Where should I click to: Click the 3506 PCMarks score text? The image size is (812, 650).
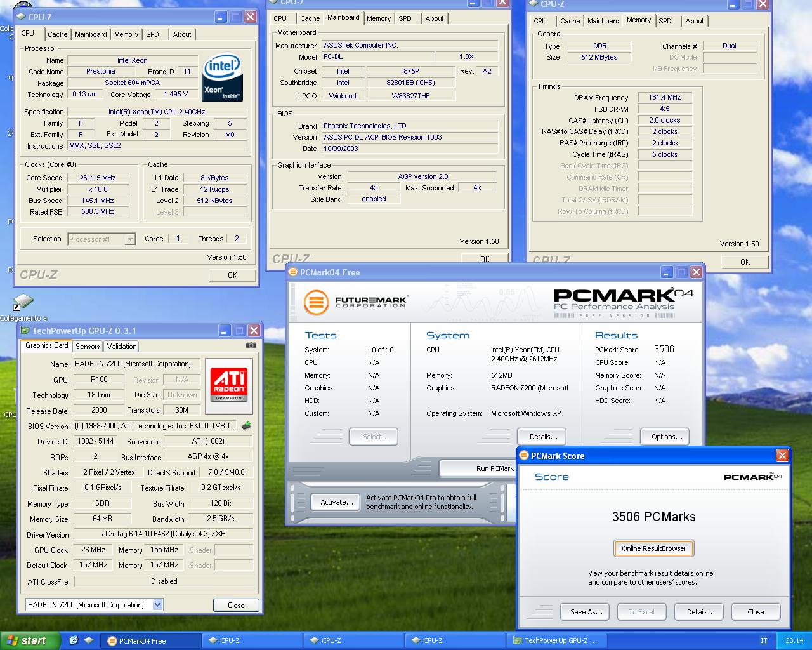653,517
